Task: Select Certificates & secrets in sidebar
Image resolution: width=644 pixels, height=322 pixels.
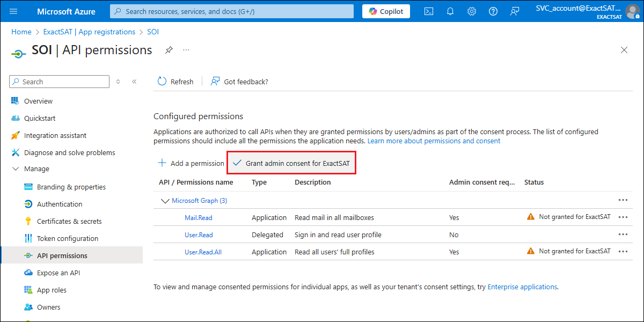Action: 69,221
